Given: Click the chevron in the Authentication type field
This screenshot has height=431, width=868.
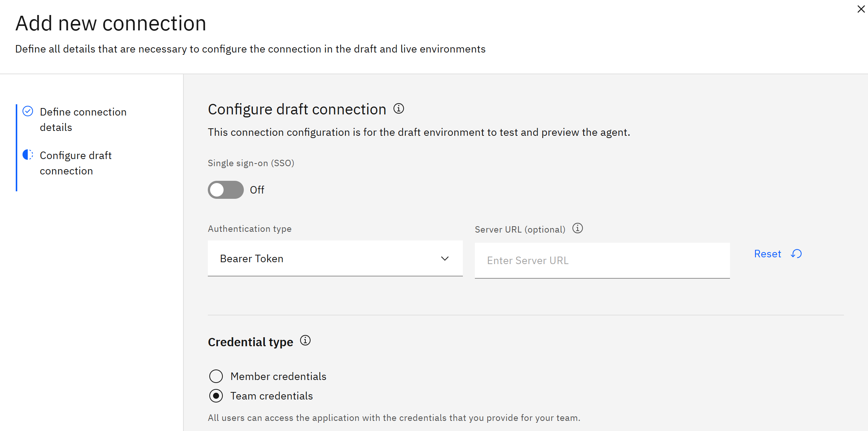Looking at the screenshot, I should coord(445,258).
